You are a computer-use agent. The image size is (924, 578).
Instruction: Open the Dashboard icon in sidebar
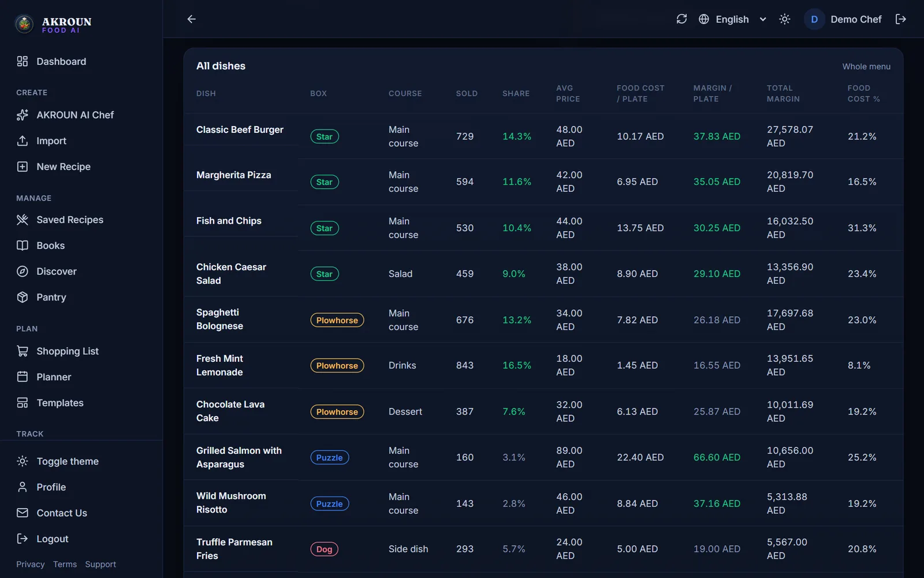tap(23, 61)
